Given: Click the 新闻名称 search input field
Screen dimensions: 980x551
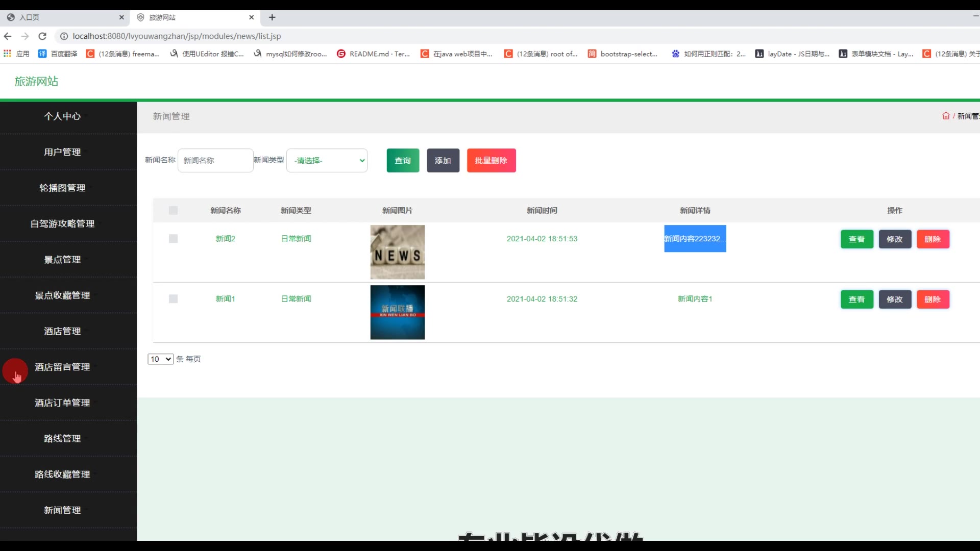Looking at the screenshot, I should coord(215,160).
